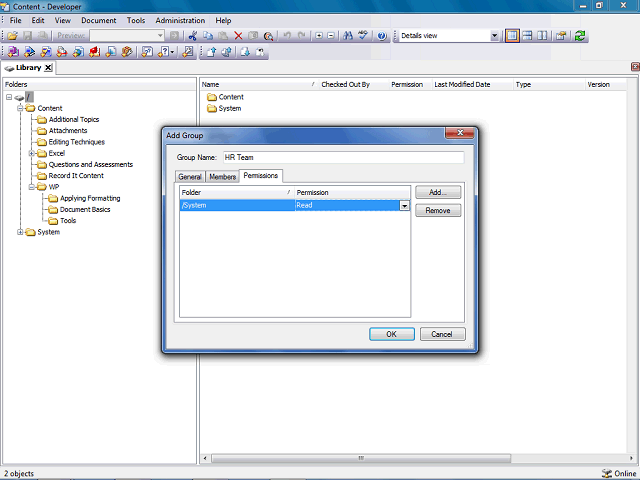640x480 pixels.
Task: Click the folder Properties icon beside Refresh
Action: [561, 36]
